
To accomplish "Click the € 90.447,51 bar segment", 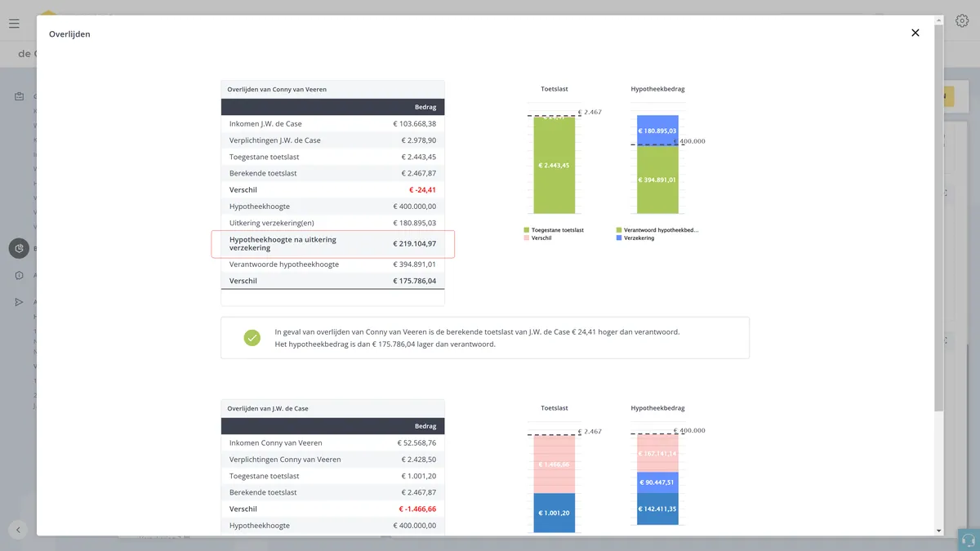I will [657, 482].
